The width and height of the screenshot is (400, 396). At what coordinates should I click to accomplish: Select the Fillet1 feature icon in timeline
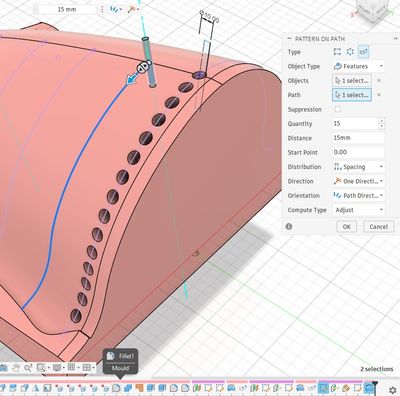pyautogui.click(x=116, y=388)
